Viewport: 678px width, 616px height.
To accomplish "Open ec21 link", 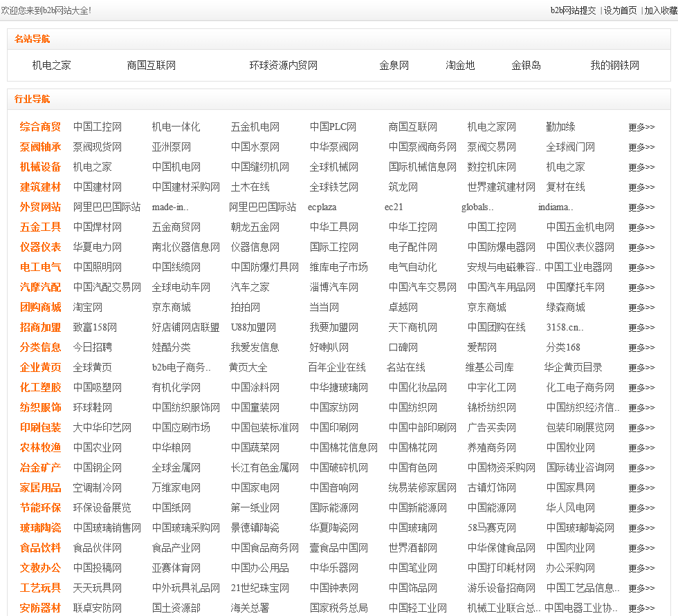I will (394, 207).
